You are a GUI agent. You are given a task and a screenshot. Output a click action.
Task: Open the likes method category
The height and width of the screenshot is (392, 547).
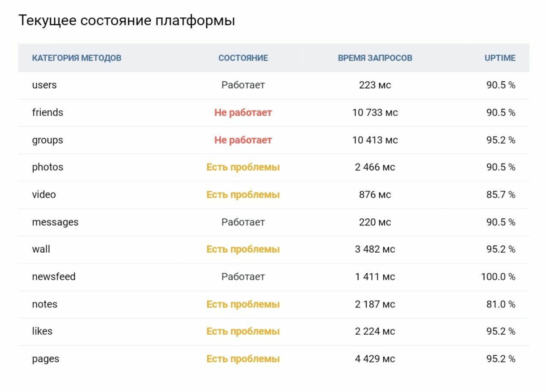tap(42, 331)
